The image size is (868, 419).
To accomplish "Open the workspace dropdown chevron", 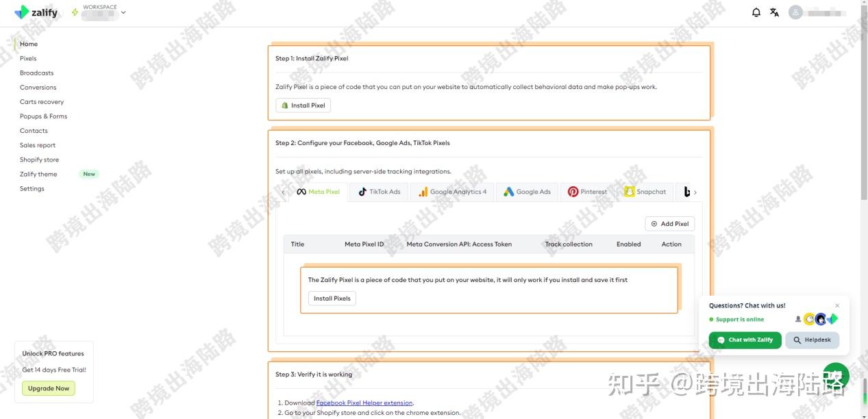I will click(123, 12).
